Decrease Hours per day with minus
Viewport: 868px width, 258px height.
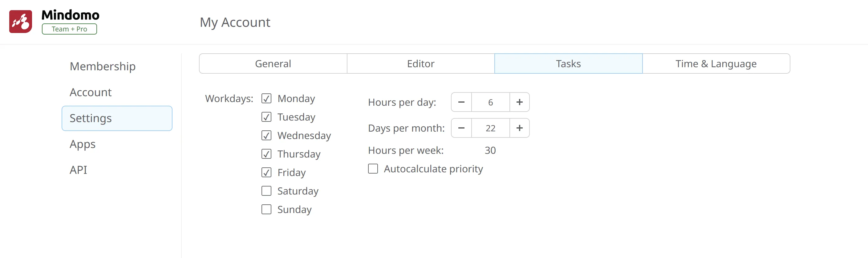(x=461, y=102)
